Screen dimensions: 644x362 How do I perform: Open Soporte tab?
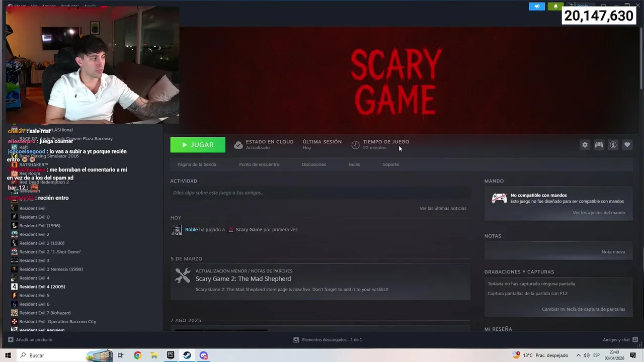(x=390, y=164)
